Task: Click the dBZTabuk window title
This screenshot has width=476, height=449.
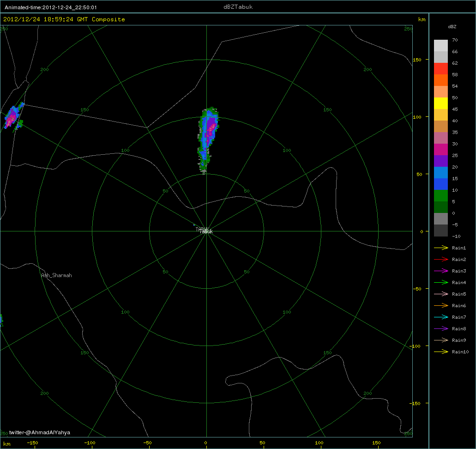Action: click(238, 7)
